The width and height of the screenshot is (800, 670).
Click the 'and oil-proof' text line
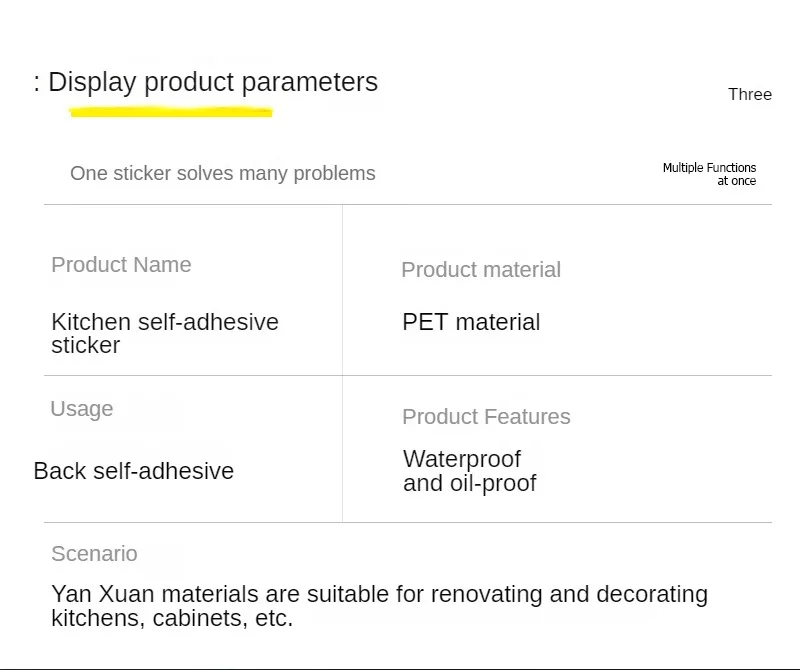(x=470, y=484)
